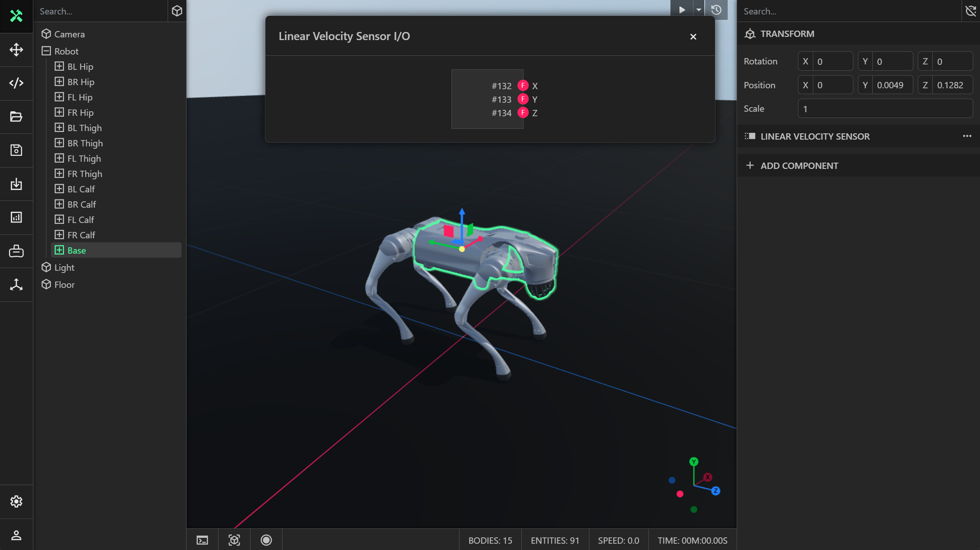Click the code editor icon in sidebar
This screenshot has height=550, width=980.
(x=16, y=82)
